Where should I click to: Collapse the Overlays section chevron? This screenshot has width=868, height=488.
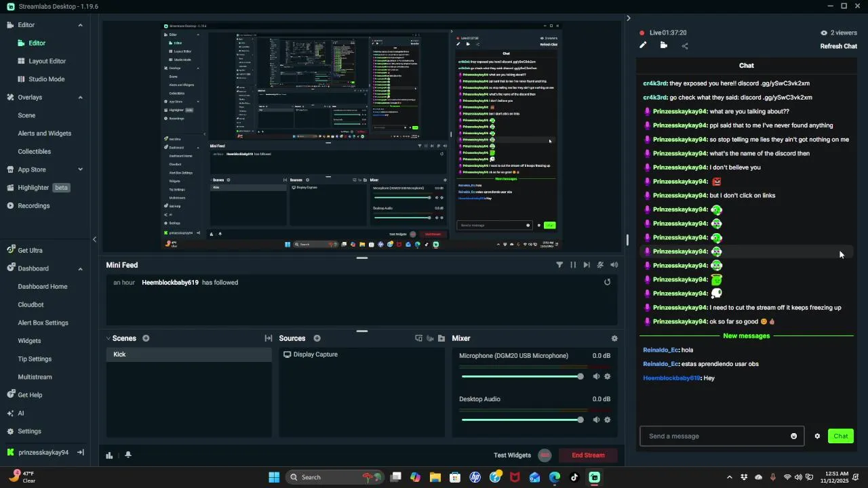point(80,98)
